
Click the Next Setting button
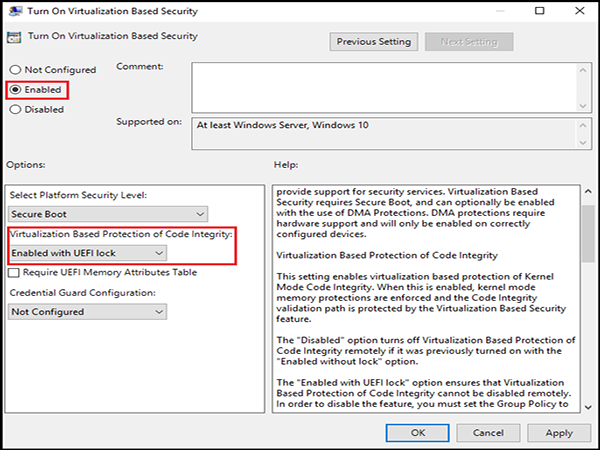tap(469, 42)
